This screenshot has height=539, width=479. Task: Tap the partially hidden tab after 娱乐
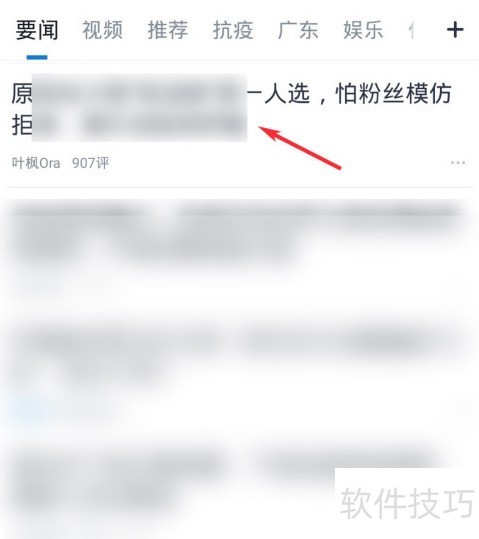[x=411, y=30]
